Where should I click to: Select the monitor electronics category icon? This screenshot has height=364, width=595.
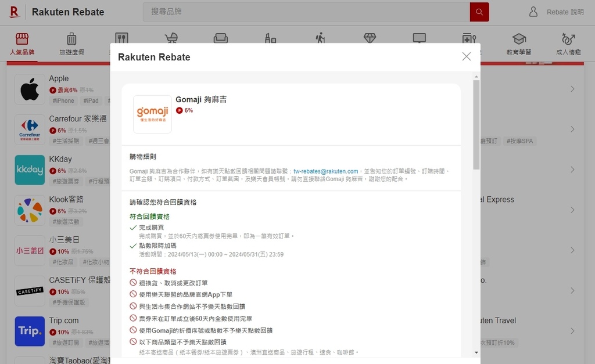(x=420, y=38)
